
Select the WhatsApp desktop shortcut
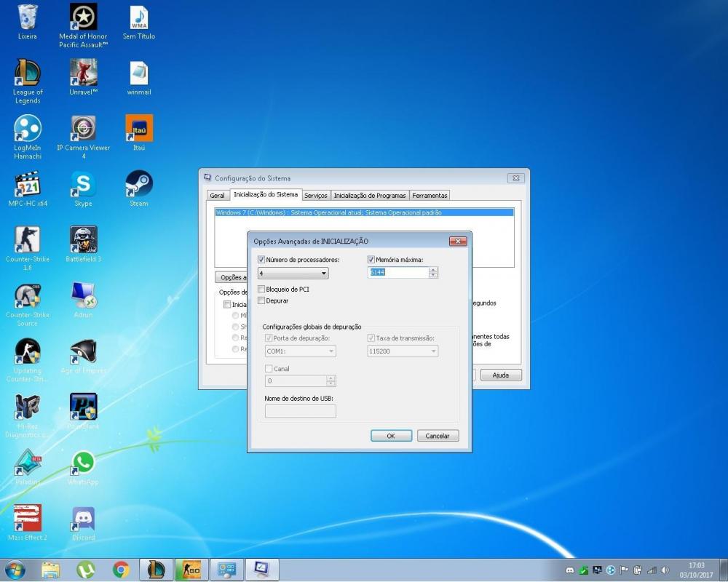(83, 467)
